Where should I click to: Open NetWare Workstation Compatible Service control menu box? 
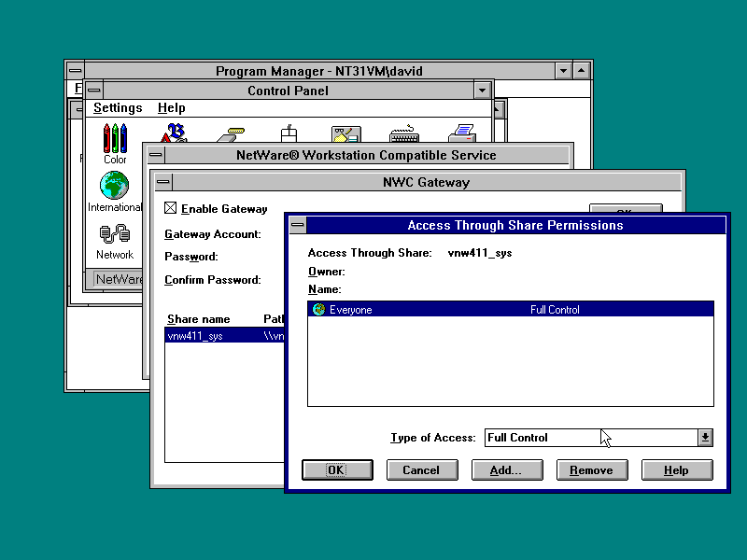(155, 155)
